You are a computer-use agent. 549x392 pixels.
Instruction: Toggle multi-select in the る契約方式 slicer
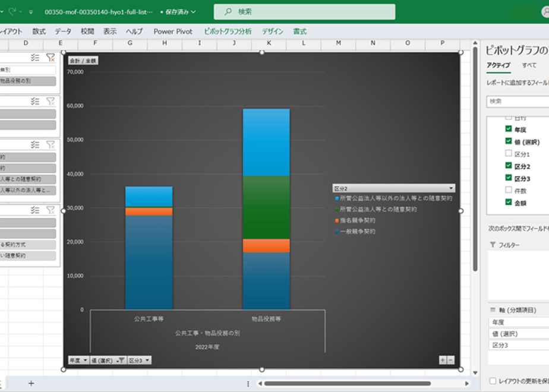[x=34, y=210]
